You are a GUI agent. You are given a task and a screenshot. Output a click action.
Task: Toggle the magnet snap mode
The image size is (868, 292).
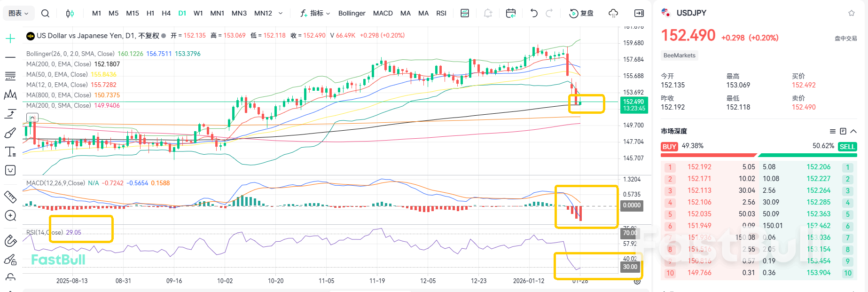[x=10, y=241]
